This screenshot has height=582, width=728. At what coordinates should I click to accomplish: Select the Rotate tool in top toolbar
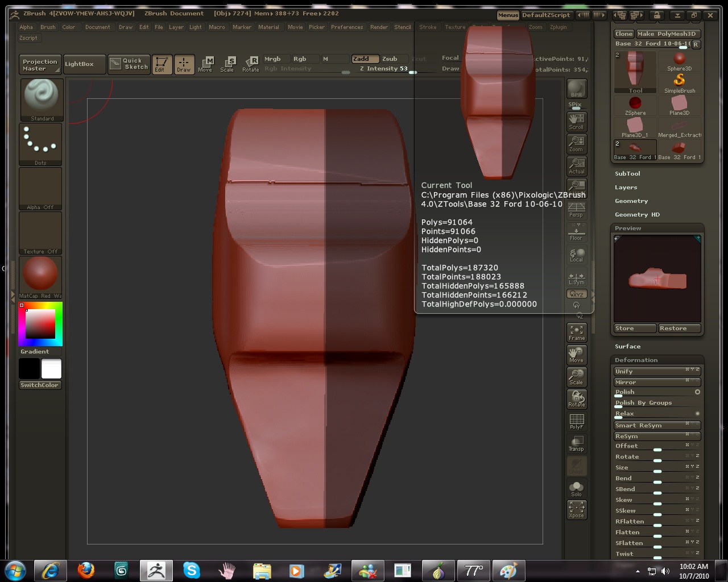click(x=251, y=64)
